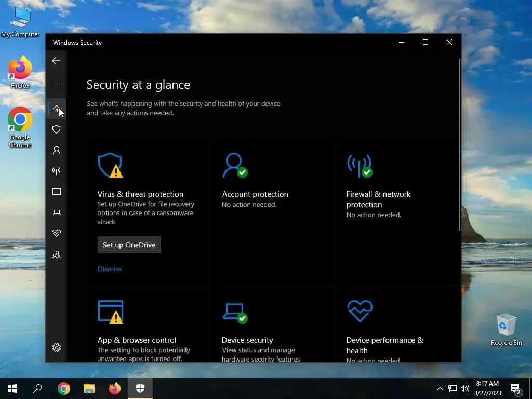The width and height of the screenshot is (532, 399).
Task: Open Device performance heart icon in sidebar
Action: [56, 233]
